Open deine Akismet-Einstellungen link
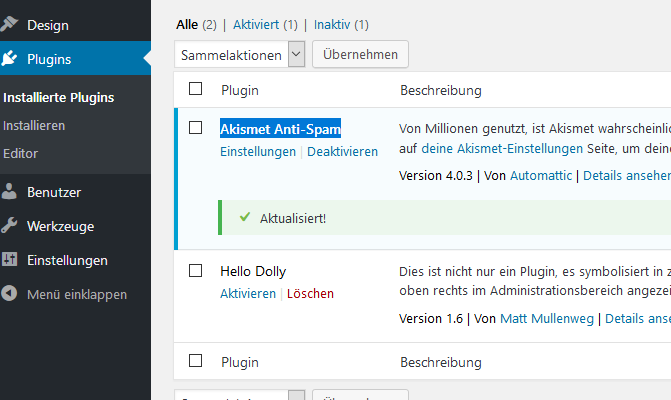671x400 pixels. (502, 148)
